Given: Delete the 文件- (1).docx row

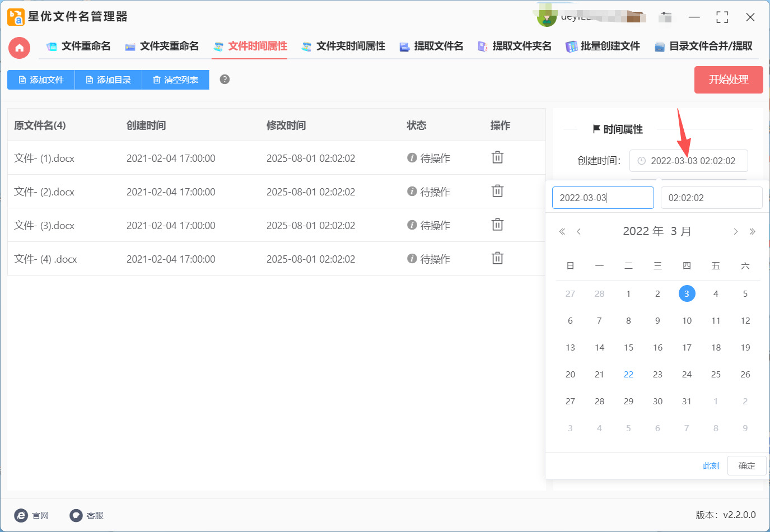Looking at the screenshot, I should click(497, 157).
